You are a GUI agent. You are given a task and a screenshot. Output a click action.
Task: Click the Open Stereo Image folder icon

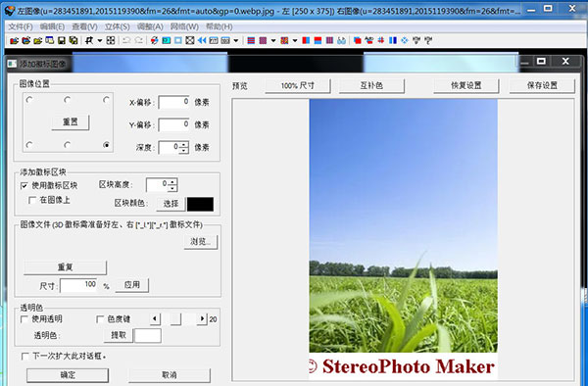coord(15,40)
